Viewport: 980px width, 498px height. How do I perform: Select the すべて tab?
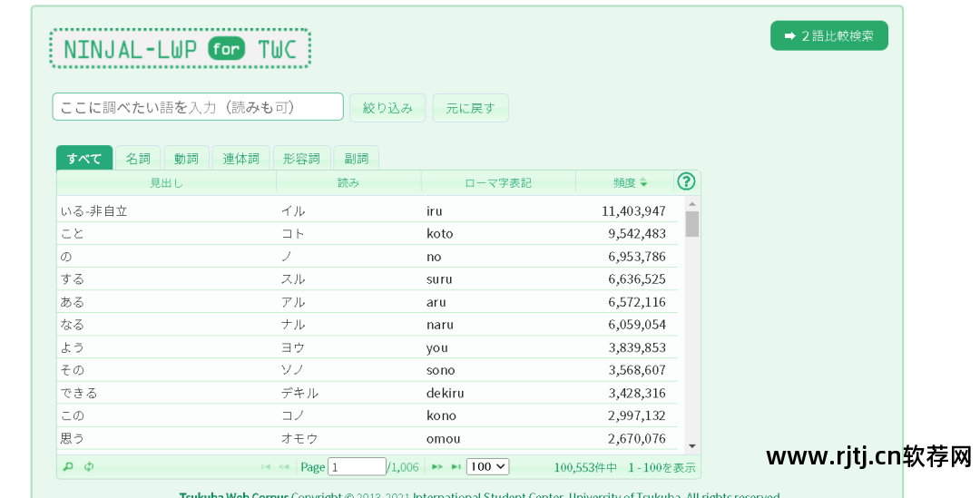(84, 158)
